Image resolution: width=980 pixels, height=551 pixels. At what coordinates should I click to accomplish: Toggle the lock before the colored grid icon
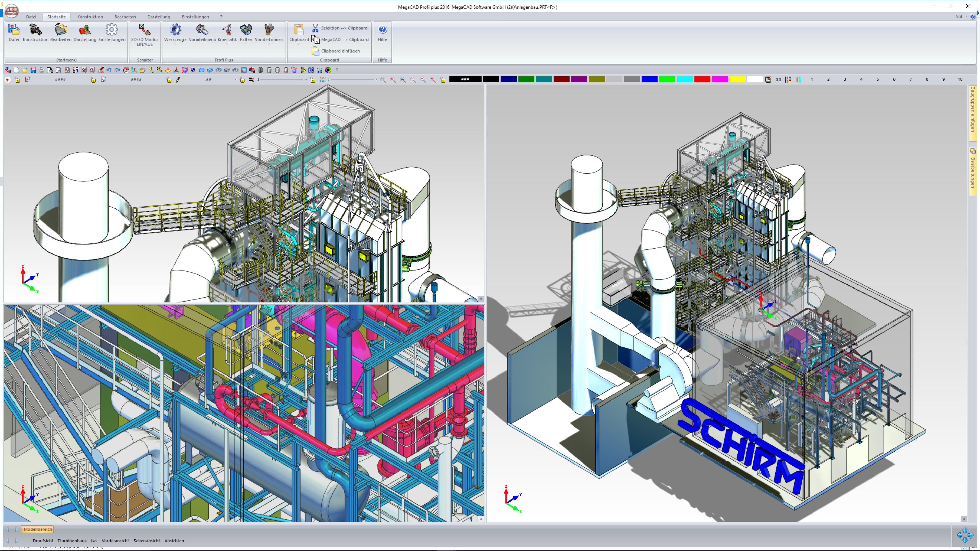pos(313,80)
